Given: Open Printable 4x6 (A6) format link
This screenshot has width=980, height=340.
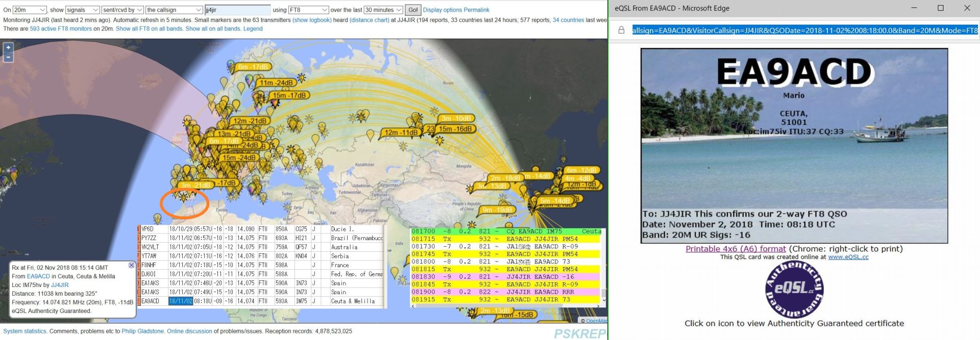Looking at the screenshot, I should tap(735, 249).
